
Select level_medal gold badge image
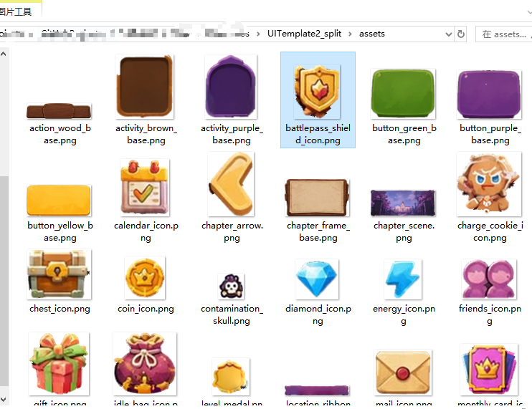231,377
